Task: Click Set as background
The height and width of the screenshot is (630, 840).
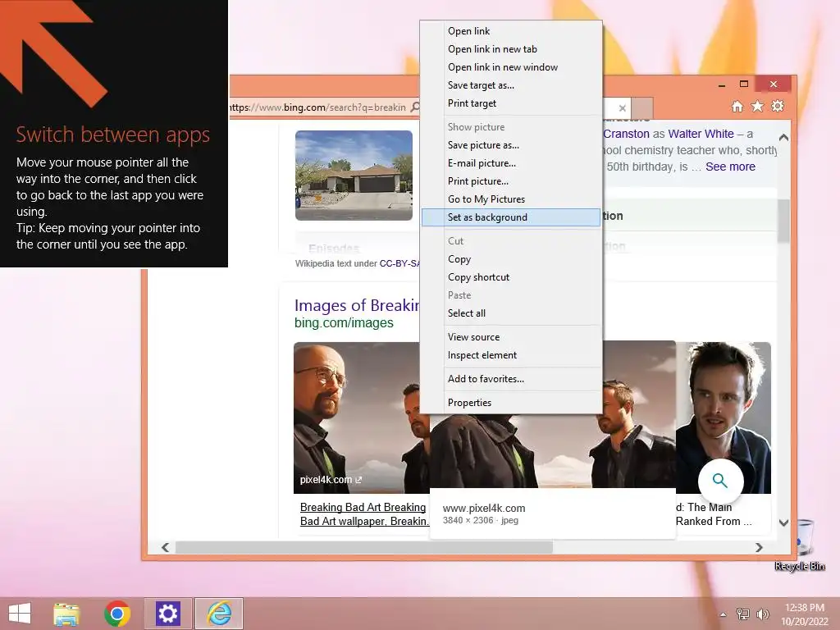Action: click(510, 217)
